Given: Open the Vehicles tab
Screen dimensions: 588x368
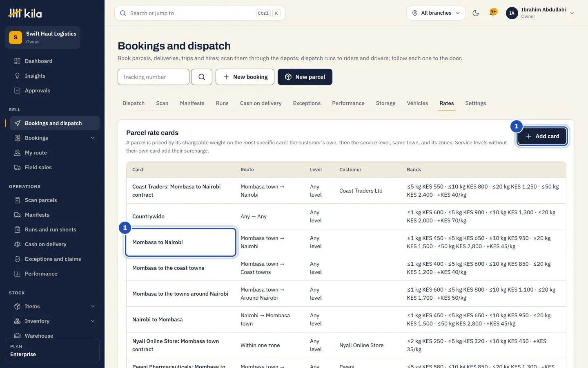Looking at the screenshot, I should (x=417, y=103).
